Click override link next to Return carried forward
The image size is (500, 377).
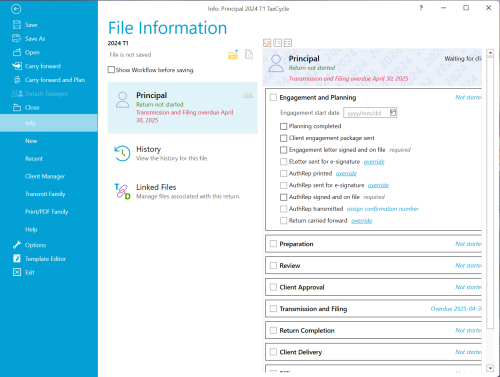361,221
